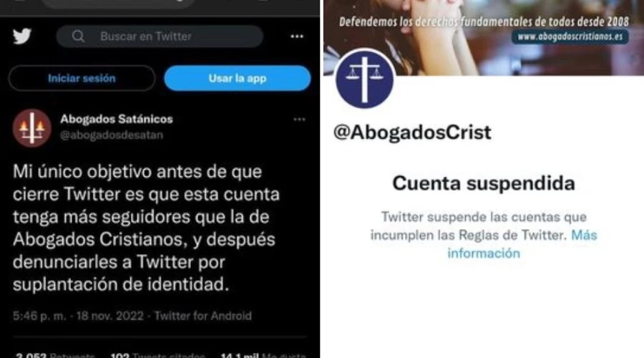Click the Usar la app button
The height and width of the screenshot is (358, 644).
(238, 78)
